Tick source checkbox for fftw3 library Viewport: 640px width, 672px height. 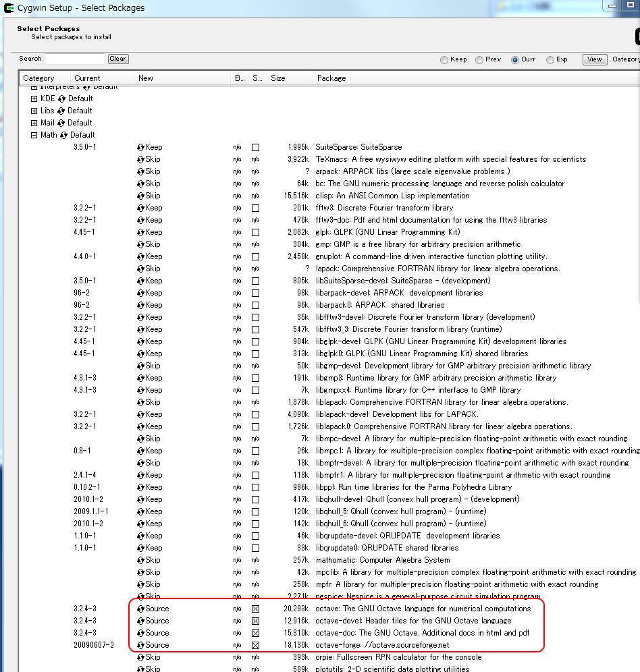(x=256, y=208)
